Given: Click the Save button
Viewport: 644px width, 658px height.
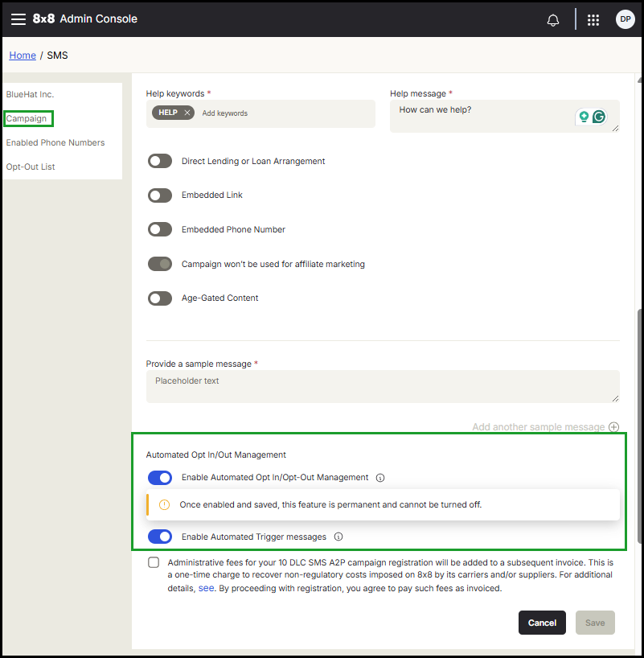Looking at the screenshot, I should [x=595, y=623].
